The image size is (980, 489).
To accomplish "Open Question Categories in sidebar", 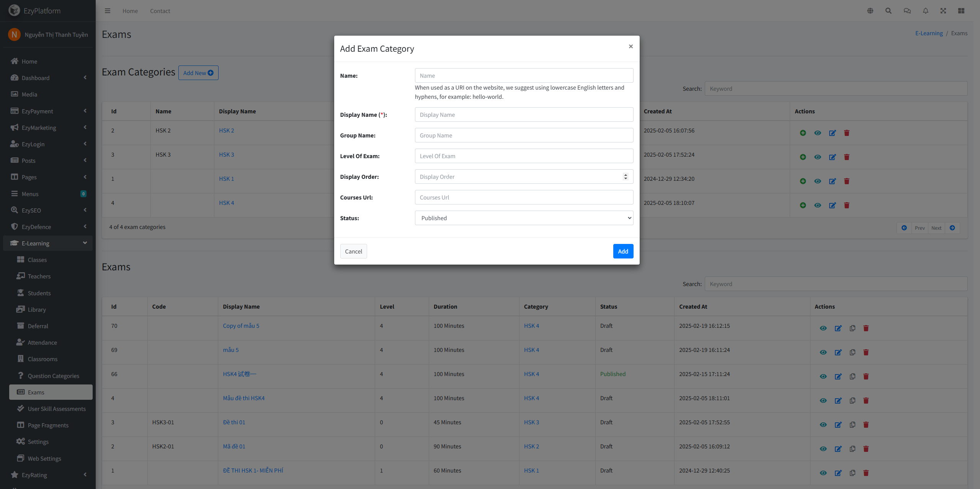I will (x=53, y=376).
